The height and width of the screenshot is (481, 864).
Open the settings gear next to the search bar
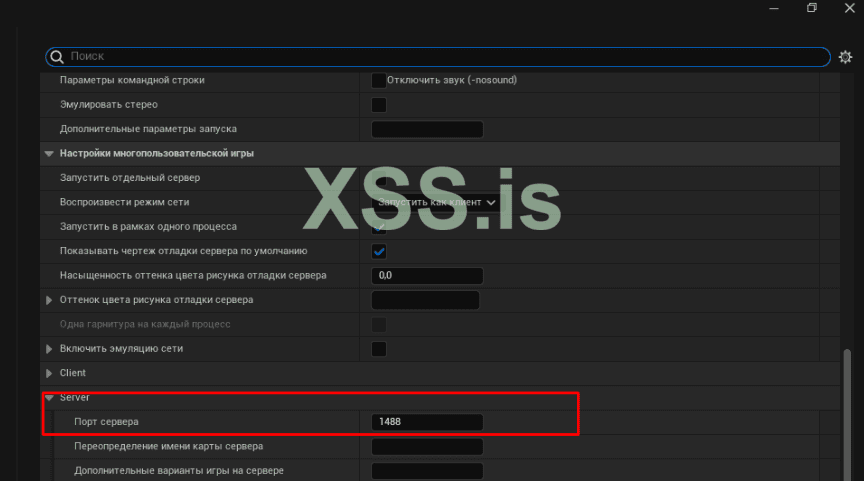[845, 57]
